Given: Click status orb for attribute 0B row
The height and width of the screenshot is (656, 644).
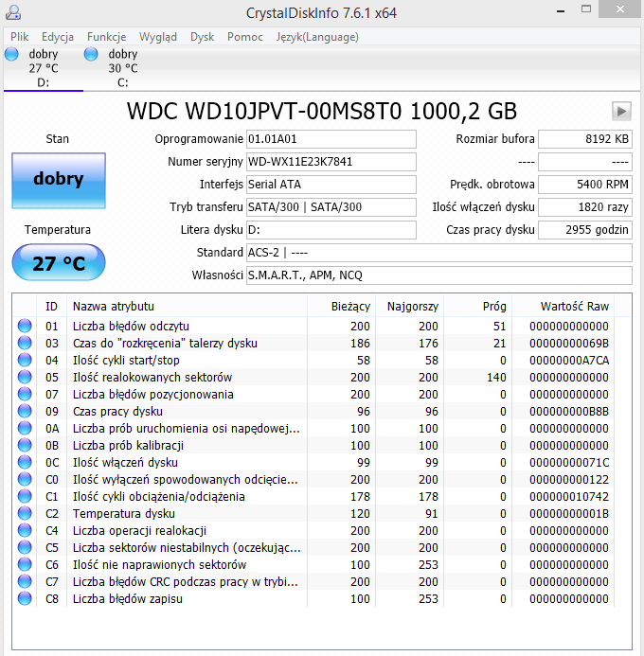Looking at the screenshot, I should click(x=25, y=445).
